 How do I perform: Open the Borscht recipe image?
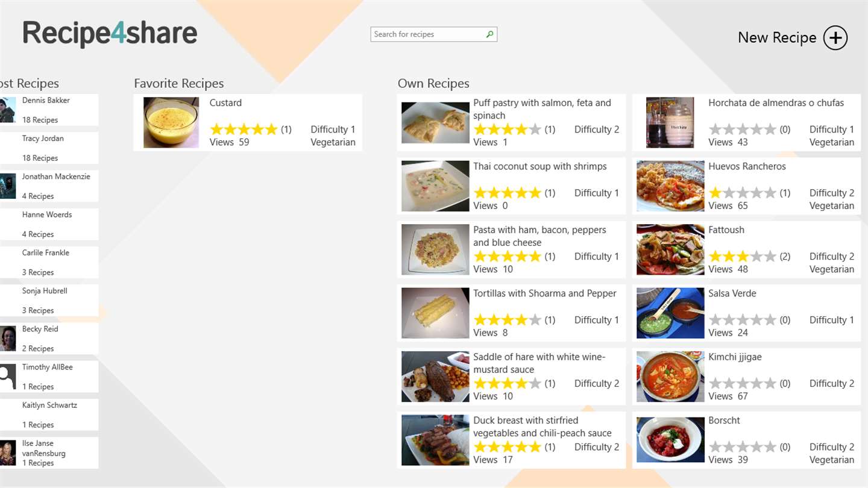(670, 440)
